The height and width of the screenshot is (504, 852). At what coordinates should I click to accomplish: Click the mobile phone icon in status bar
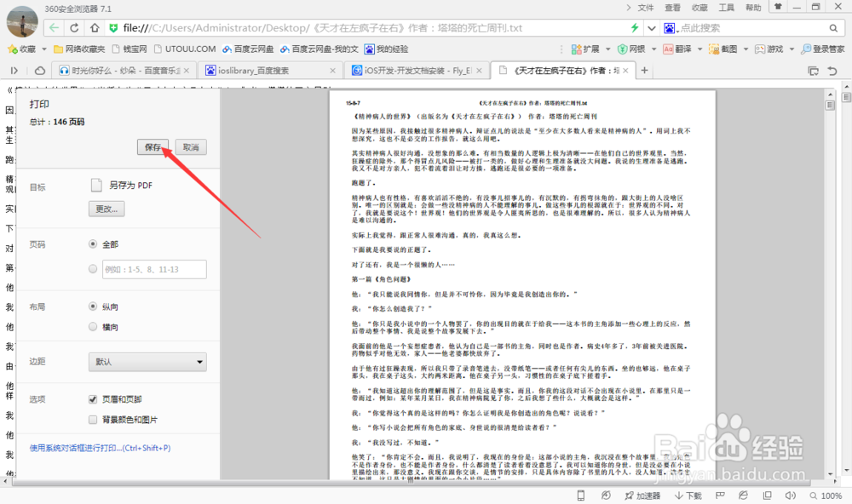pyautogui.click(x=581, y=495)
